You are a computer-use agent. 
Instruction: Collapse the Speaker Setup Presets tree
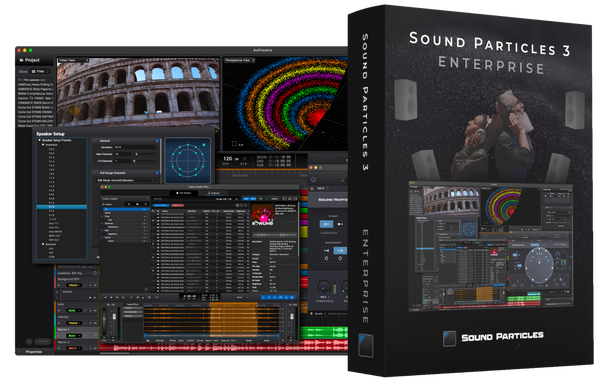(x=39, y=140)
